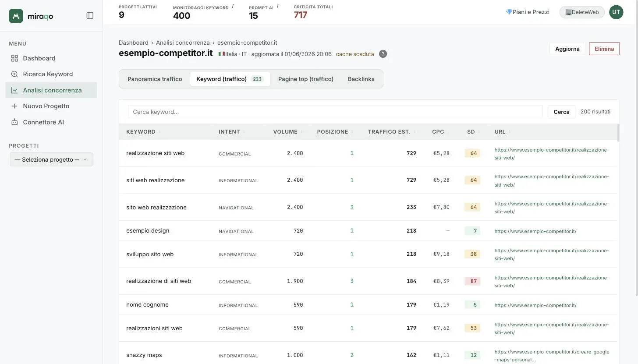Open Piani e Prezzi link
Image resolution: width=638 pixels, height=364 pixels.
pyautogui.click(x=528, y=12)
